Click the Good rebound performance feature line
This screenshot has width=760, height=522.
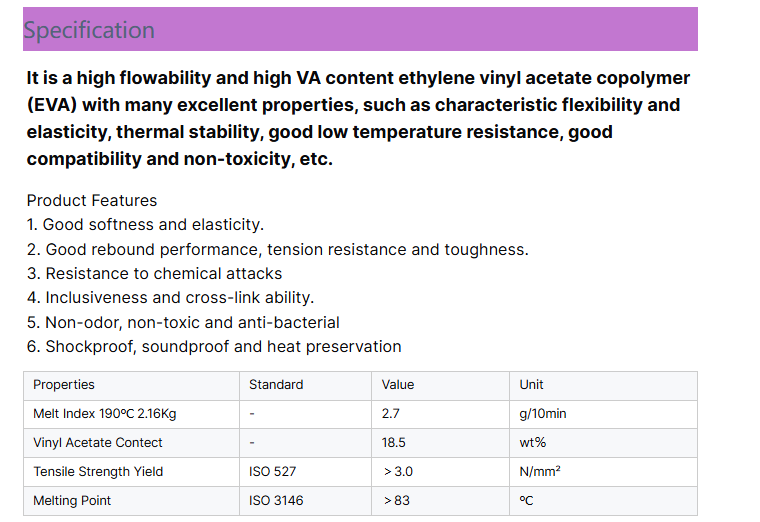click(277, 249)
